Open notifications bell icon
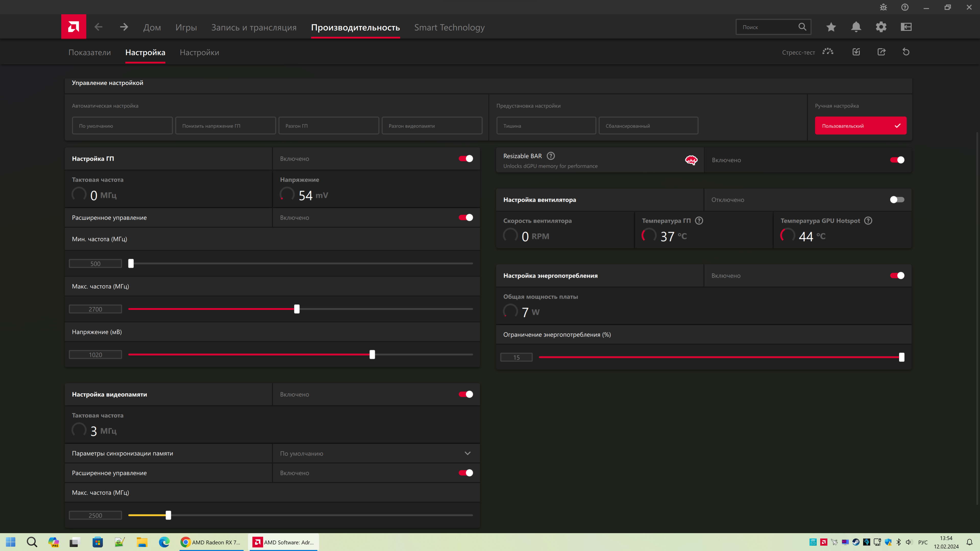This screenshot has width=980, height=551. (x=856, y=27)
